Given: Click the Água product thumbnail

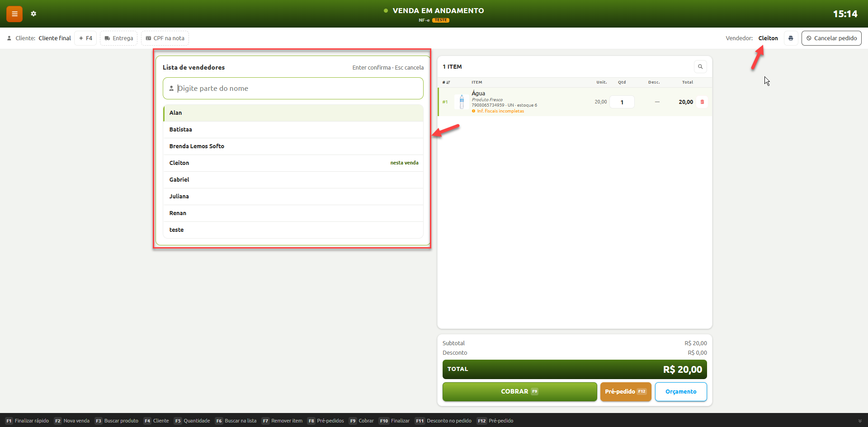Looking at the screenshot, I should tap(462, 102).
